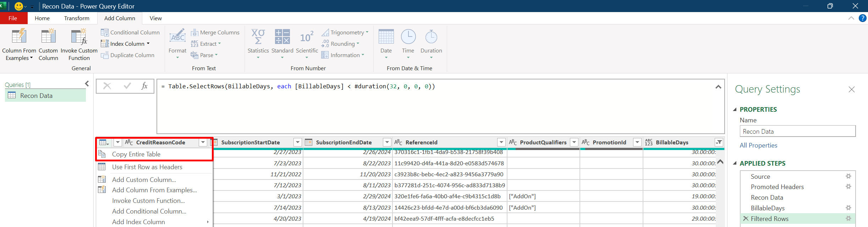Open the All Properties link

click(x=758, y=145)
